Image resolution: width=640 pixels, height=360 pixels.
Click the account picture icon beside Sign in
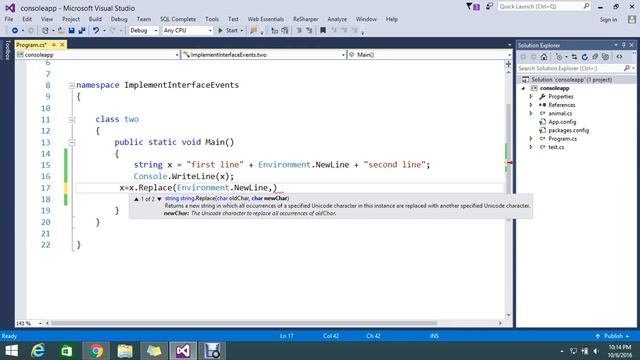(x=632, y=19)
